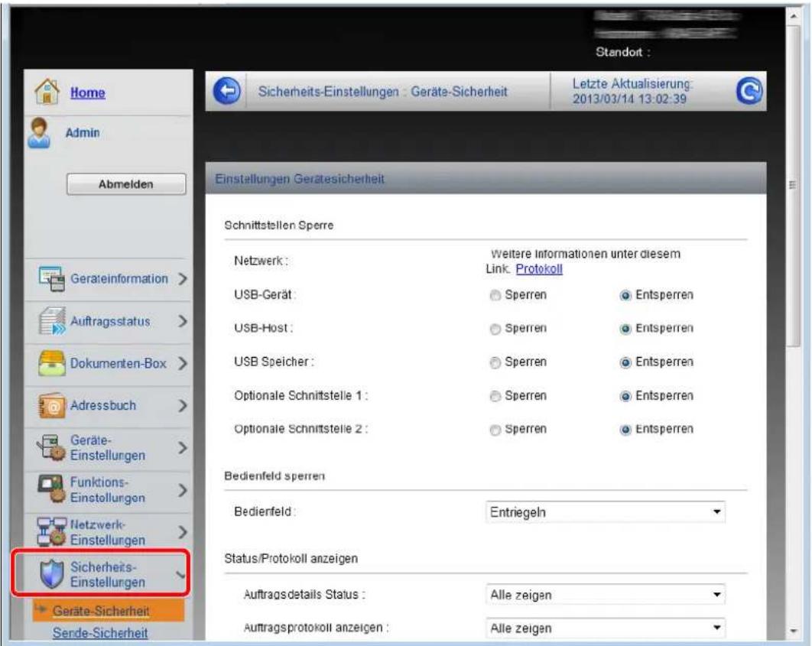This screenshot has height=646, width=812.
Task: Select Entsperren for USB Speicher
Action: 625,362
